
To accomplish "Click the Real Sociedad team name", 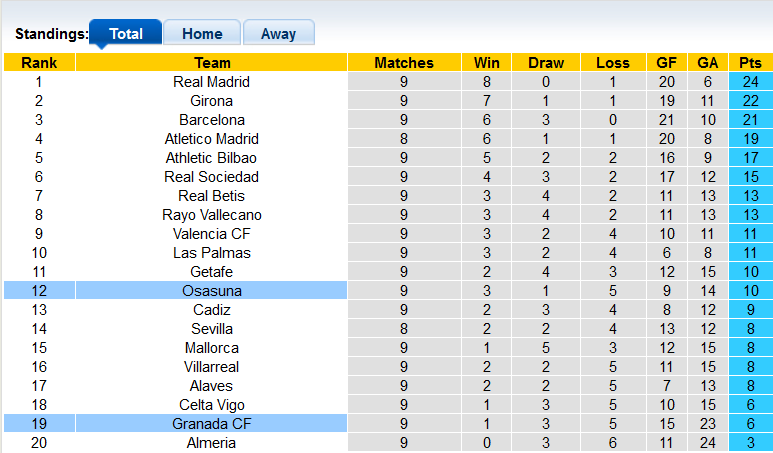I will pos(211,177).
